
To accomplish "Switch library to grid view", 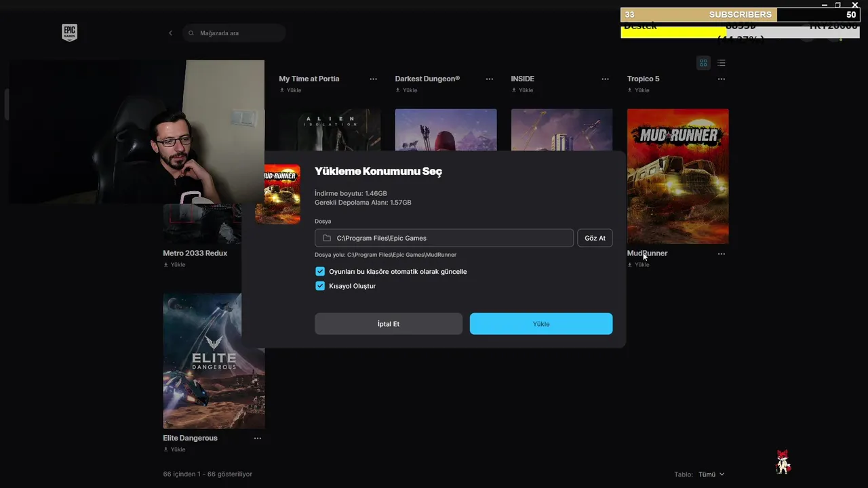I will tap(703, 63).
